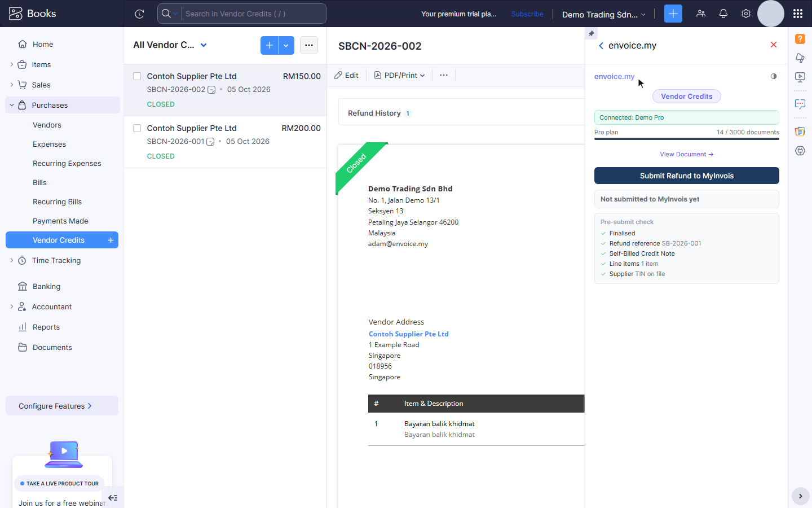
Task: Click Configure Features button
Action: point(62,406)
